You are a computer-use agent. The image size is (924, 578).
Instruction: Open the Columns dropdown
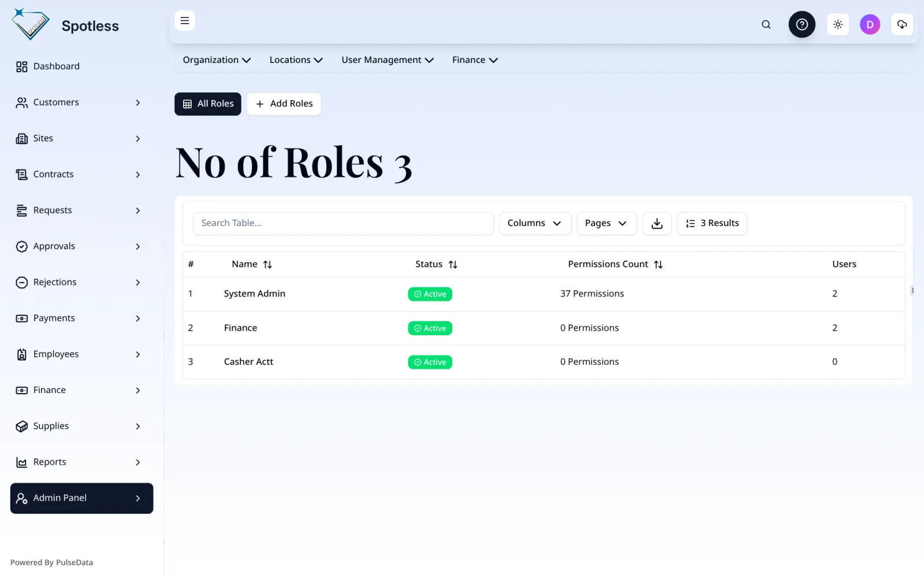[535, 224]
